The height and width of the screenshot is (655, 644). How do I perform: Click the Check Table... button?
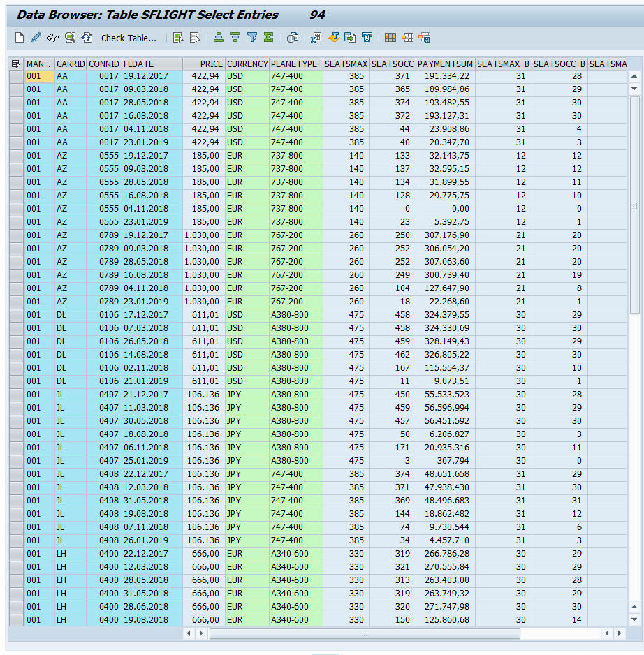point(129,38)
